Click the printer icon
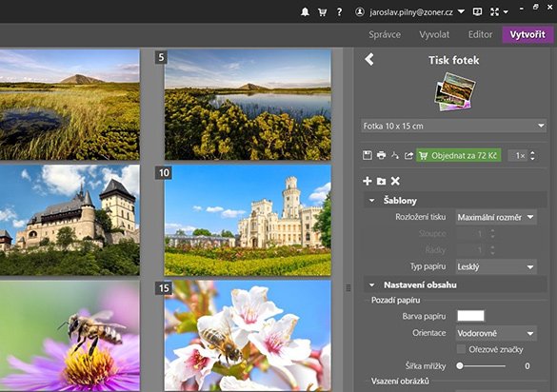557x392 pixels. tap(381, 155)
